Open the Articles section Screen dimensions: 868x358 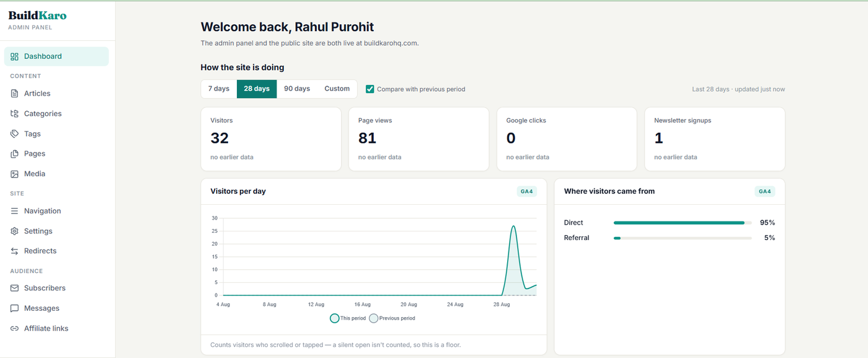(56, 94)
